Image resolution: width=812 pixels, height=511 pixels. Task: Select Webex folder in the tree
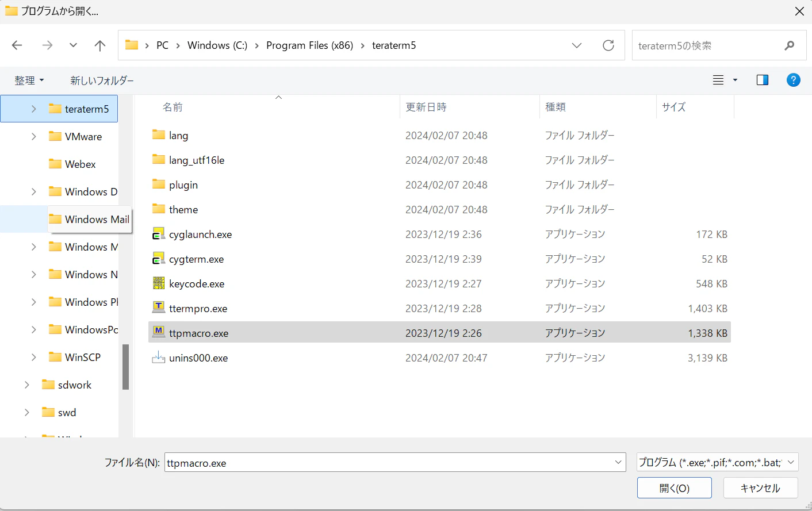pos(81,164)
